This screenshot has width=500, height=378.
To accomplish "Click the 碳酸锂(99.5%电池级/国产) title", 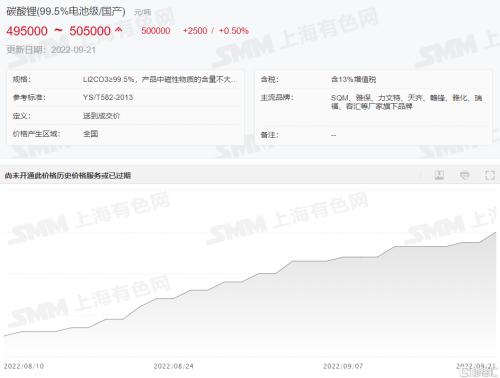I will point(66,12).
